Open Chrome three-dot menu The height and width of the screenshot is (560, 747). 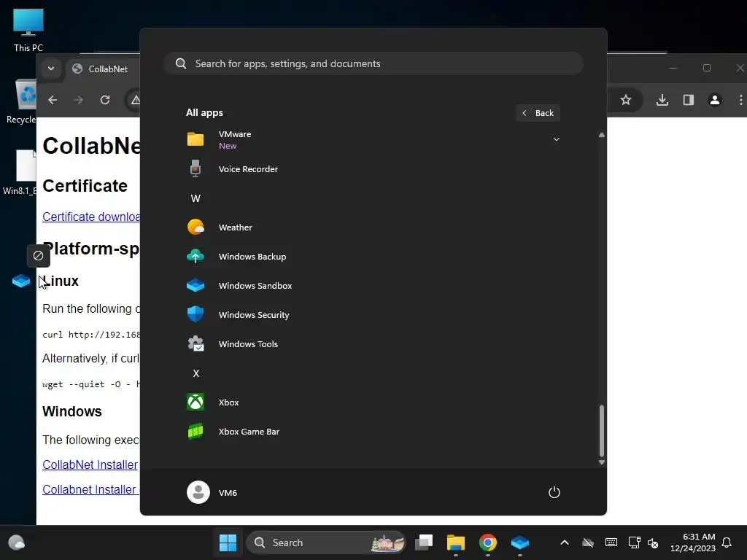tap(740, 99)
